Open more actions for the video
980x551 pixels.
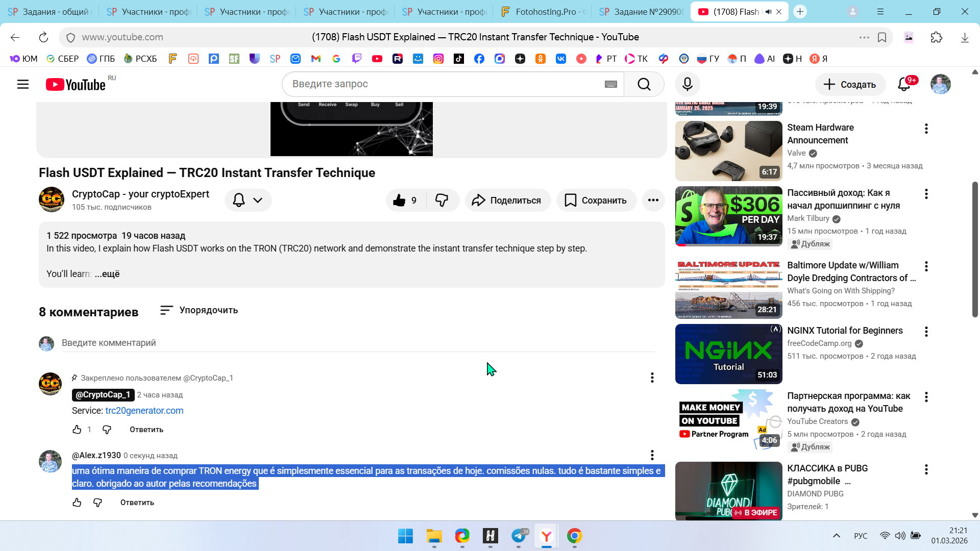[x=653, y=200]
